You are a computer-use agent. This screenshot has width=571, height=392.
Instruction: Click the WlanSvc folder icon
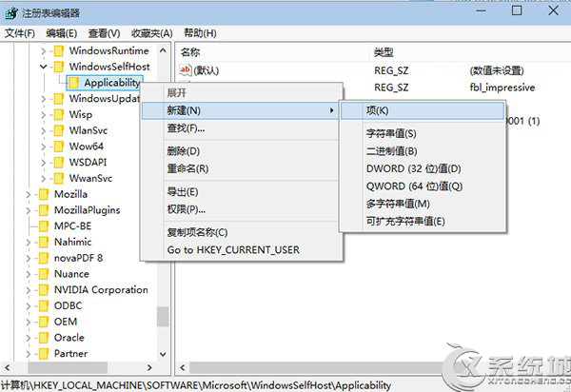[58, 130]
